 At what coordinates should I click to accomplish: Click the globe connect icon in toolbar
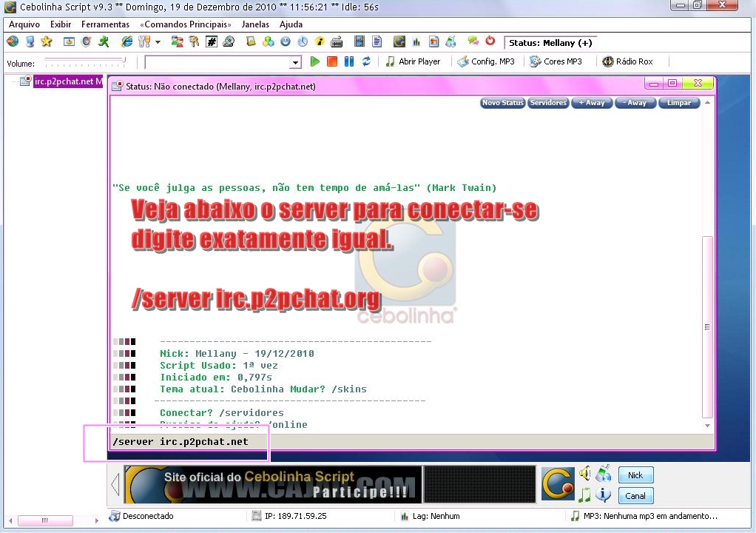(x=13, y=42)
